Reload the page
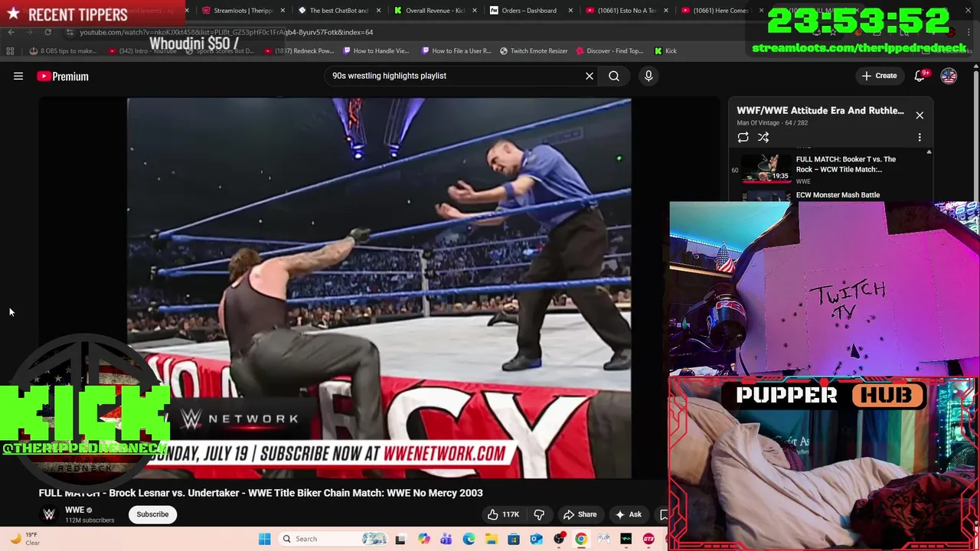 (47, 32)
